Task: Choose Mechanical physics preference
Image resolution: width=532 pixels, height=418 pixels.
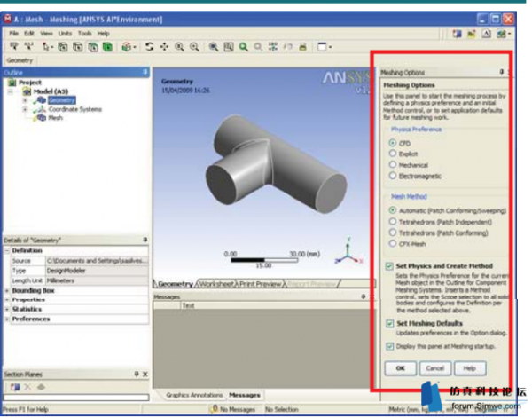Action: coord(393,165)
